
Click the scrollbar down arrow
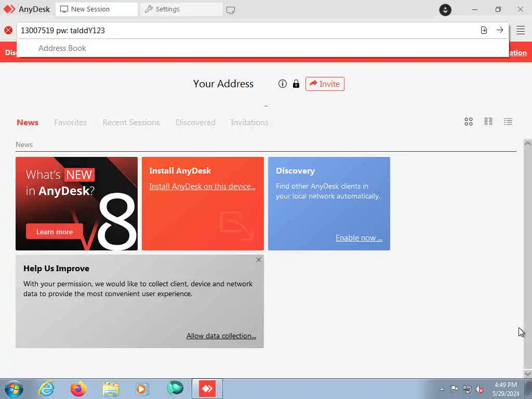click(528, 374)
